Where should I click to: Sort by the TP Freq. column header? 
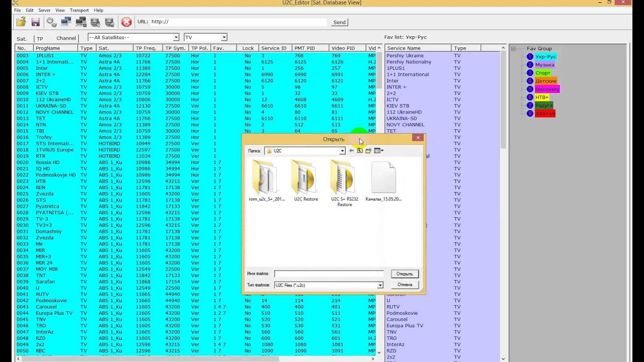click(148, 48)
